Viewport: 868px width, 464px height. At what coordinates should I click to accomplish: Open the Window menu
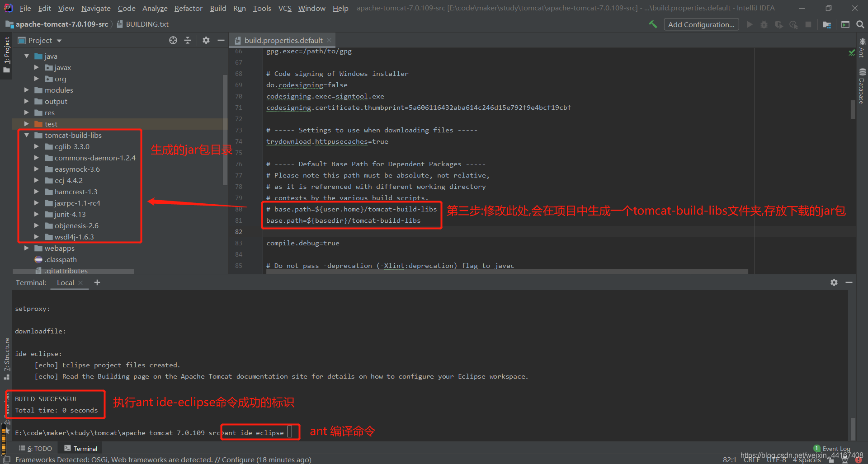pos(311,8)
